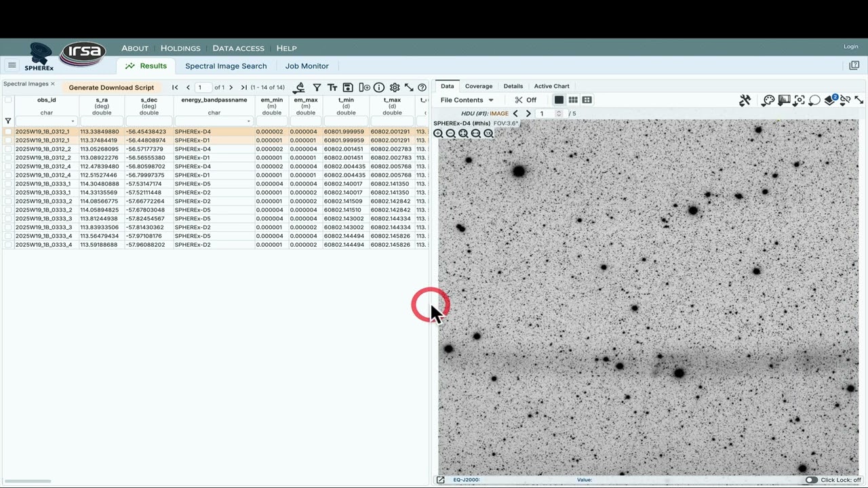Open the HELP menu
Screen dimensions: 868x488
pos(286,48)
